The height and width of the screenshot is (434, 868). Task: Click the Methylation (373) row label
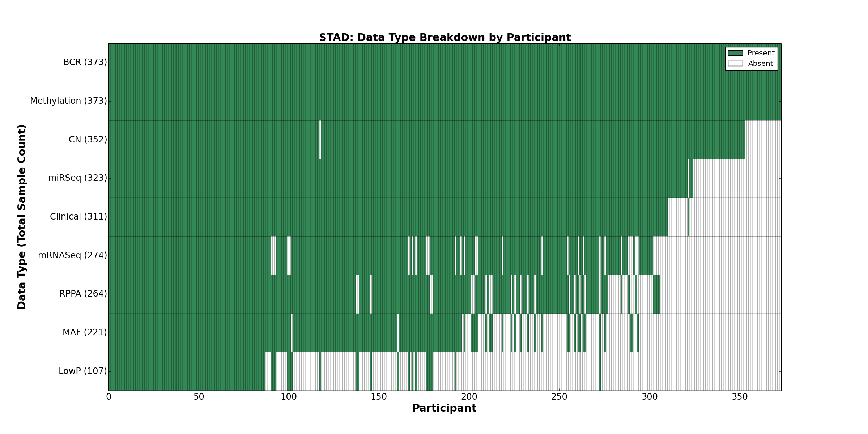click(x=68, y=101)
